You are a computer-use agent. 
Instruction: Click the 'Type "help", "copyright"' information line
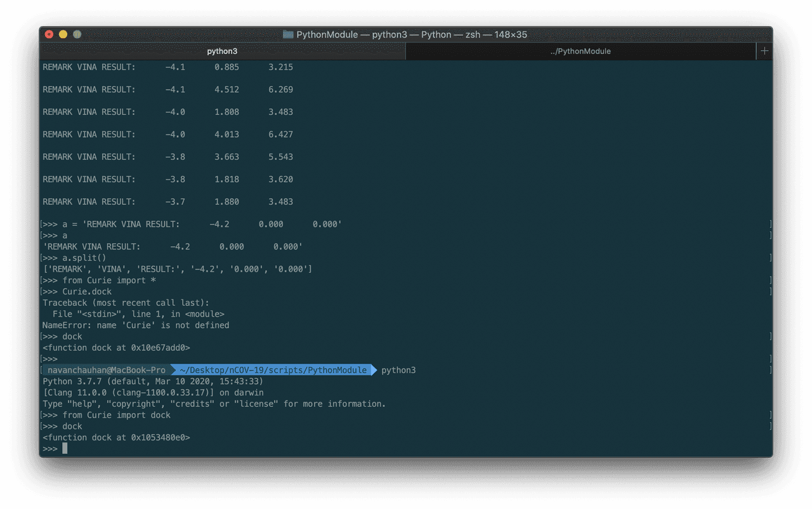coord(214,404)
